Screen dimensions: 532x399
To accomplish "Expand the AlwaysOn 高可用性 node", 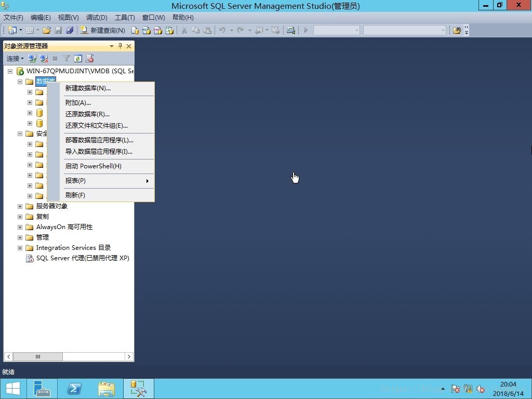I will [20, 227].
